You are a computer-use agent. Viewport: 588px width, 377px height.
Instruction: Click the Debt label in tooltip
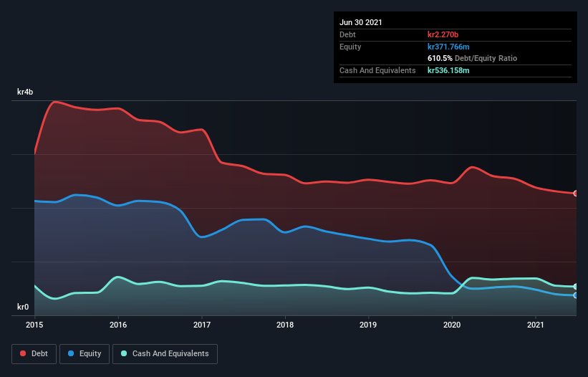[x=347, y=34]
